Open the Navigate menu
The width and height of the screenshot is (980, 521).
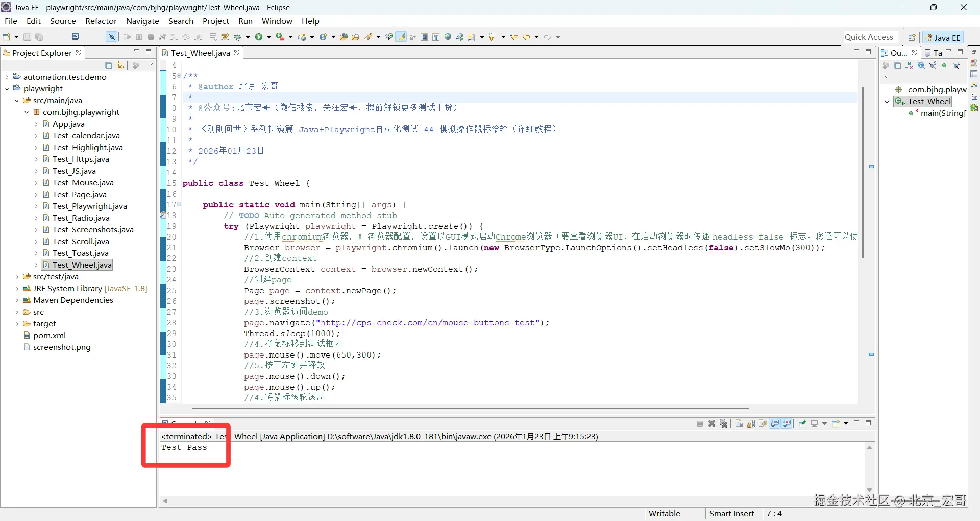pos(143,21)
